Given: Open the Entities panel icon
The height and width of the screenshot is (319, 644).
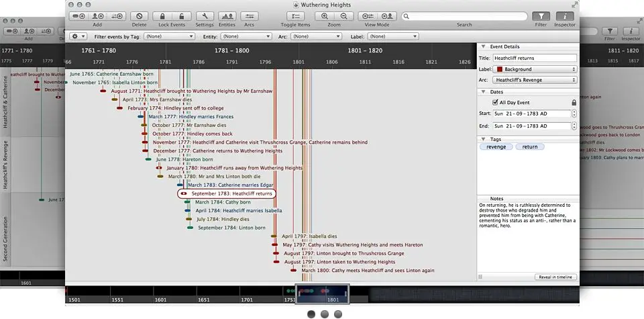Looking at the screenshot, I should pos(227,16).
